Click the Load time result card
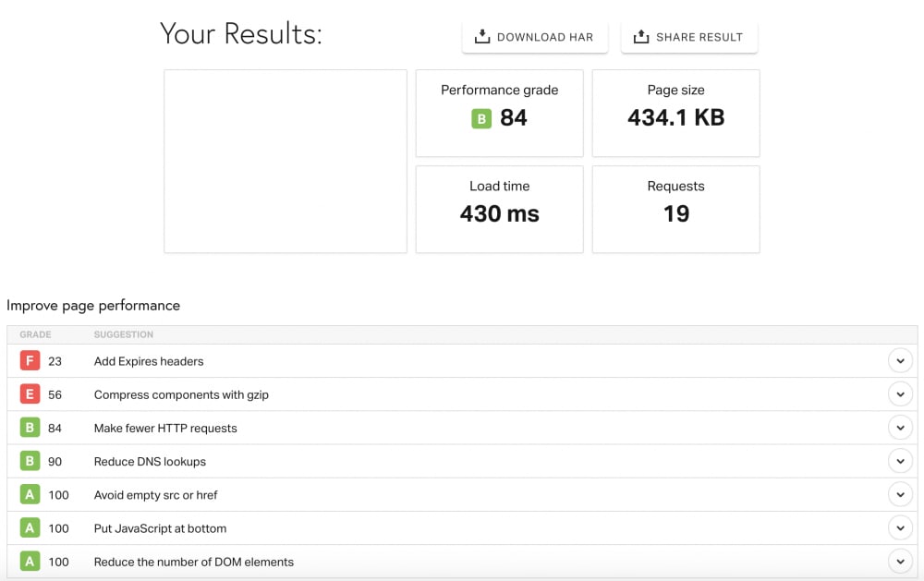 tap(499, 209)
